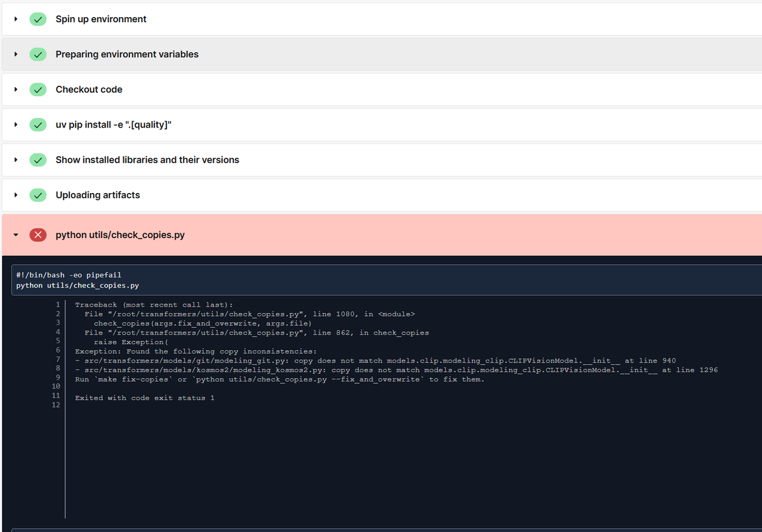Click the modeling_kosmos2.py inconsistency log line

point(396,369)
